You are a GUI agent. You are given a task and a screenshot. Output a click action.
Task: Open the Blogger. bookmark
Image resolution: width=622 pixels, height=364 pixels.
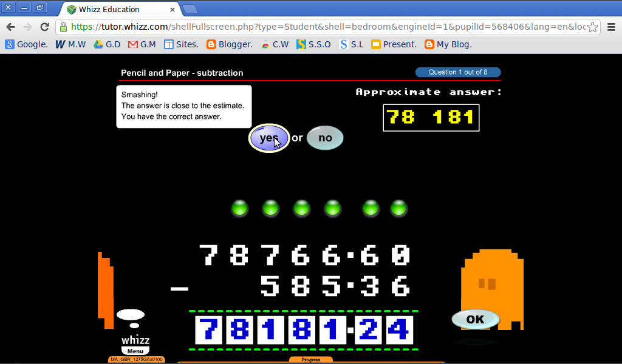coord(230,44)
